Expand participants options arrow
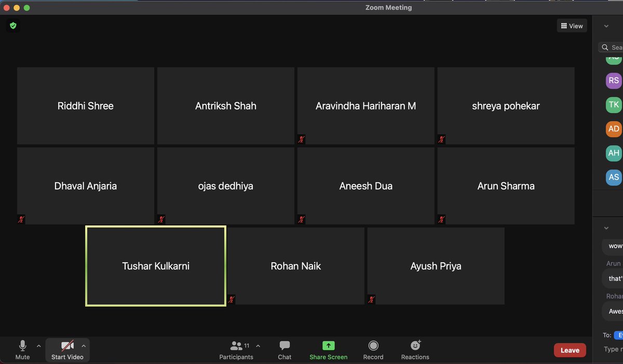This screenshot has width=623, height=364. click(x=258, y=346)
